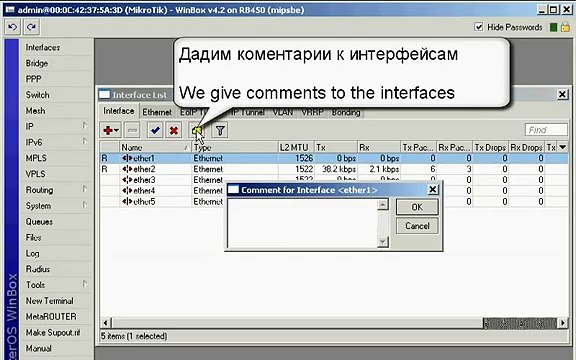The width and height of the screenshot is (576, 360).
Task: Click the Filter funnel button
Action: point(220,130)
